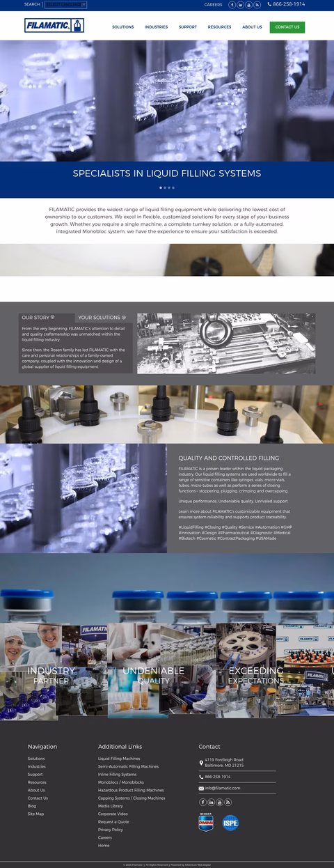Open About Us in footer Navigation

[36, 790]
